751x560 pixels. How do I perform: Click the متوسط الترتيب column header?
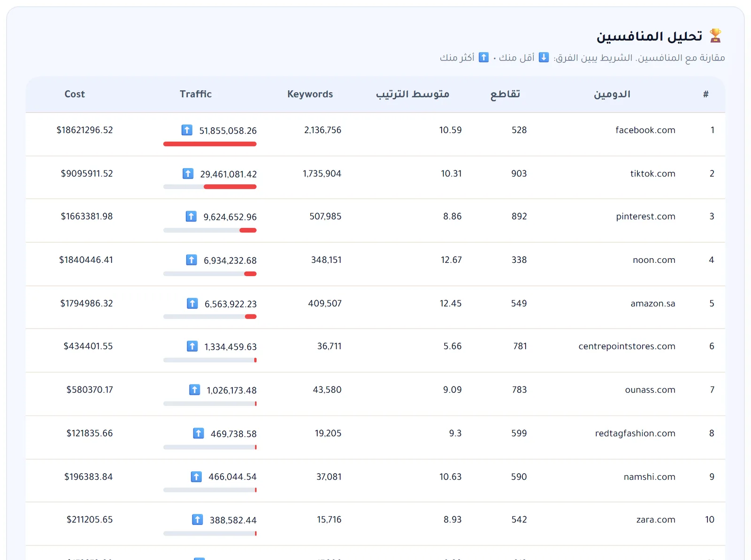(413, 94)
